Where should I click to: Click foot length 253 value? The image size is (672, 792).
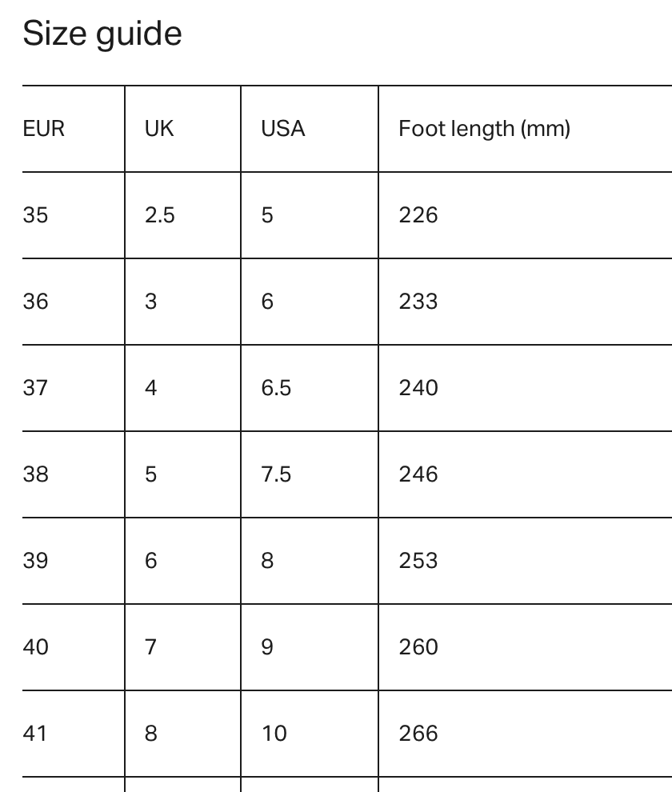[418, 561]
